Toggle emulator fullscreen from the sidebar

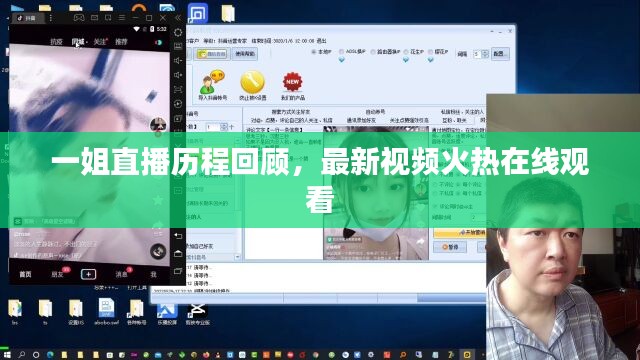coord(178,89)
